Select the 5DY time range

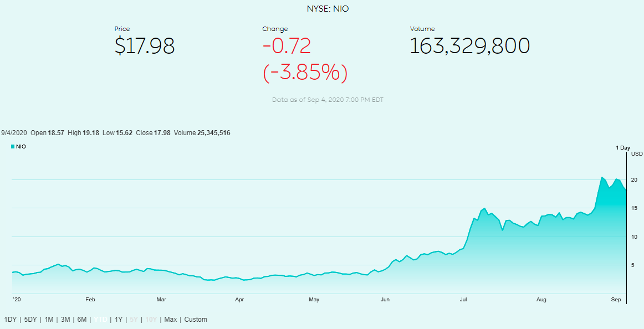(x=30, y=319)
